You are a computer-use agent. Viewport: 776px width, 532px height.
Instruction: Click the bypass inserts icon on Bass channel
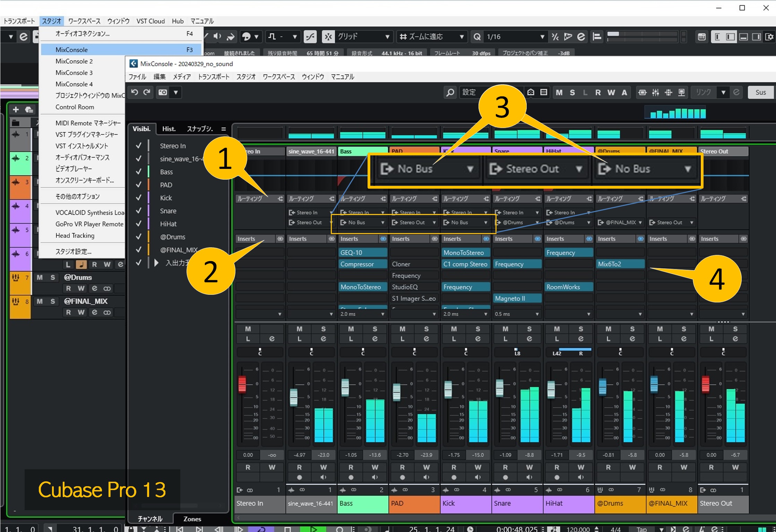383,239
